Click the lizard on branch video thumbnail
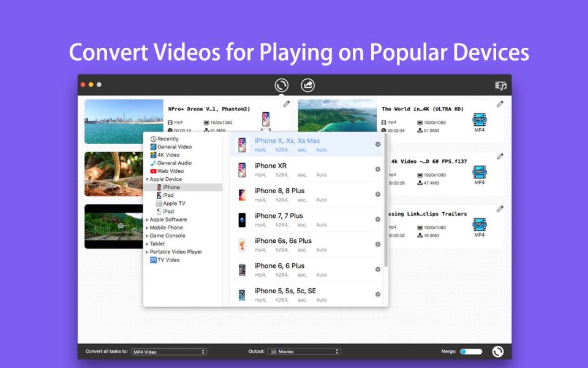 click(114, 174)
